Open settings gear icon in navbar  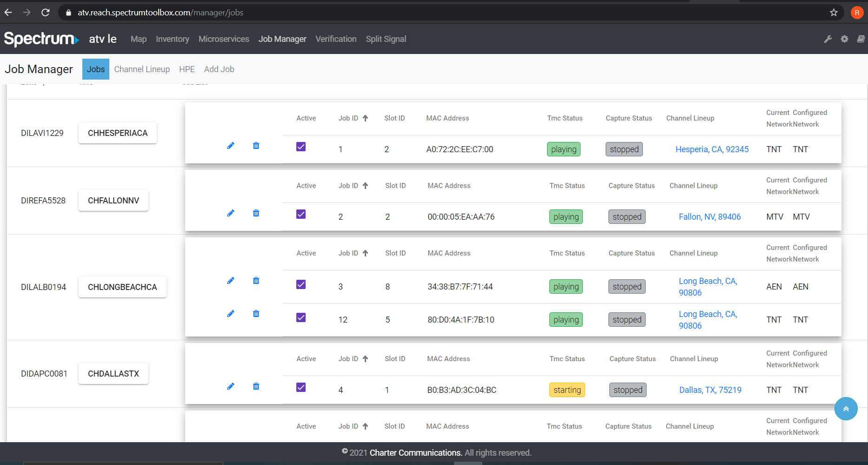pos(845,39)
